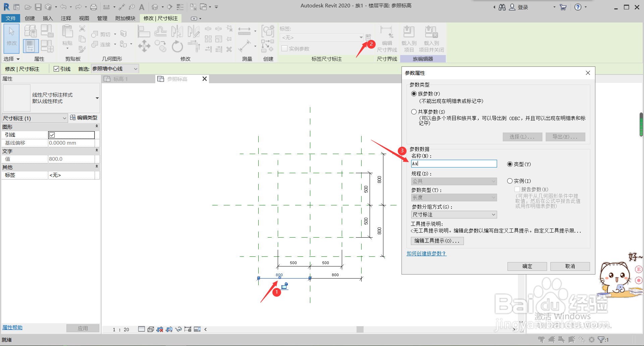The height and width of the screenshot is (346, 644).
Task: Enable Instance Parameter checkbox in ribbon
Action: pos(284,49)
